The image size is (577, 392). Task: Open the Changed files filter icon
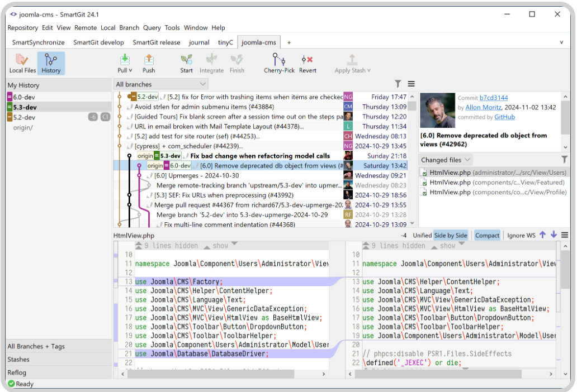click(x=565, y=159)
